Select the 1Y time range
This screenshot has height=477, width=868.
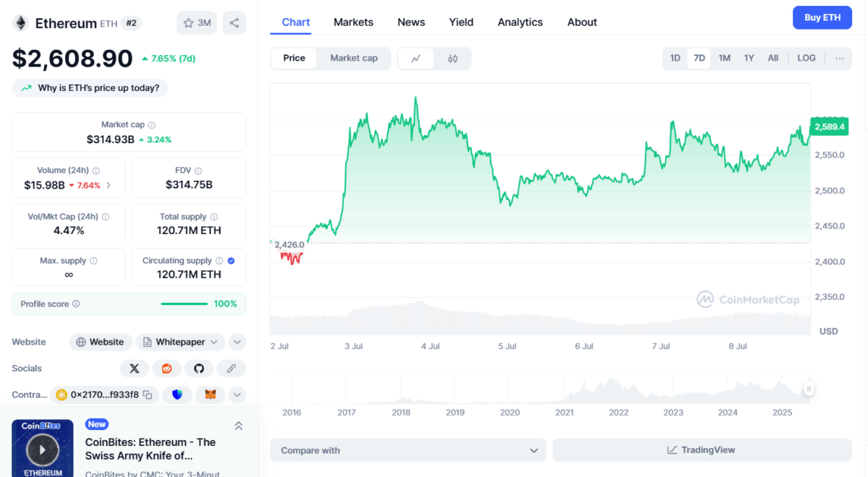(x=749, y=59)
